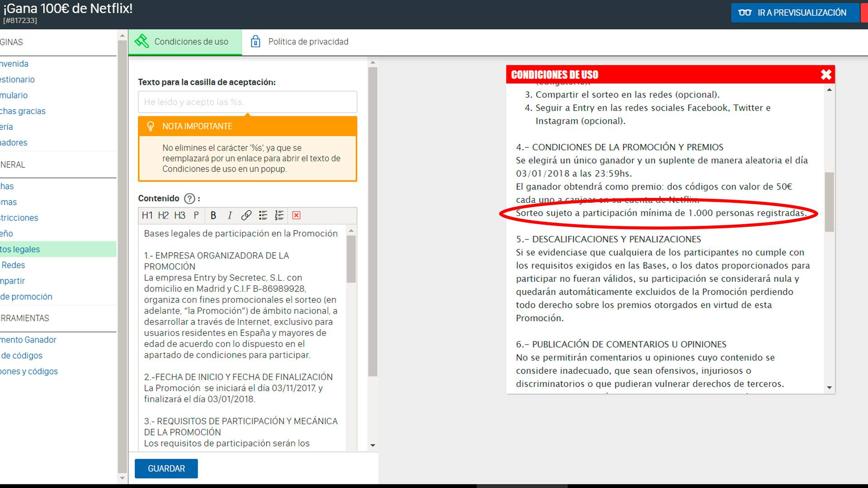Viewport: 868px width, 488px height.
Task: Click the lightbulb icon in Nota Importante
Action: tap(151, 127)
